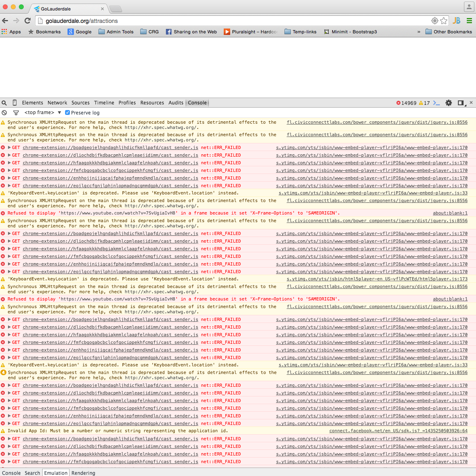Clear console log with the ban icon
Image resolution: width=476 pixels, height=476 pixels.
click(x=4, y=112)
